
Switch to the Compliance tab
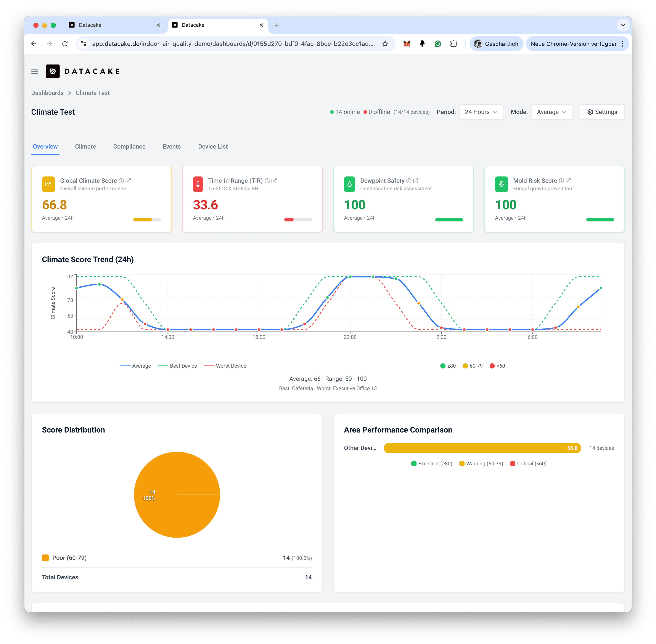click(x=129, y=146)
